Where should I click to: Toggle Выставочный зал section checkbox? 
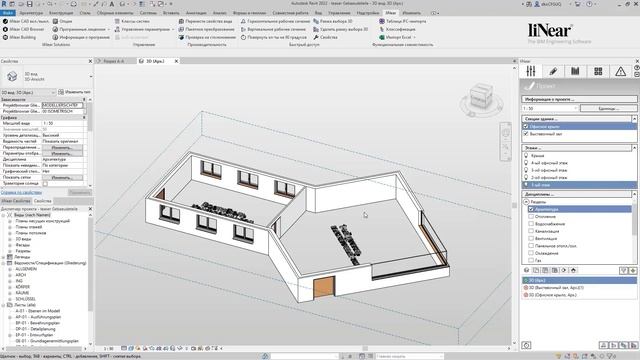point(526,134)
